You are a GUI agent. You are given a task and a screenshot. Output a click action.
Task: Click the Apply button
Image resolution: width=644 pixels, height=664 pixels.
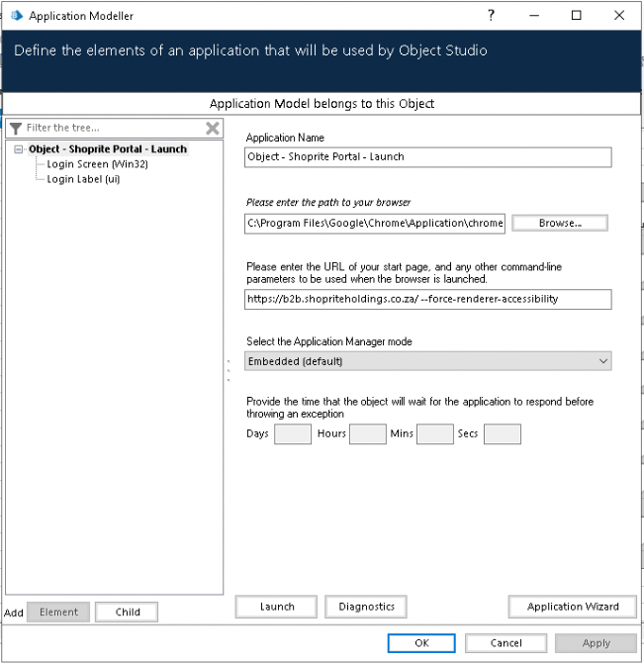597,643
